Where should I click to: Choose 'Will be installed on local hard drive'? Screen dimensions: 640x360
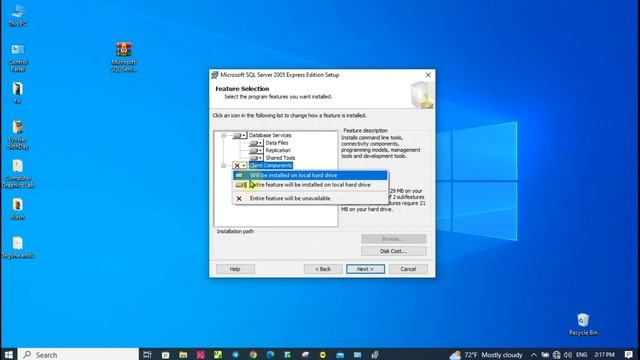(310, 176)
